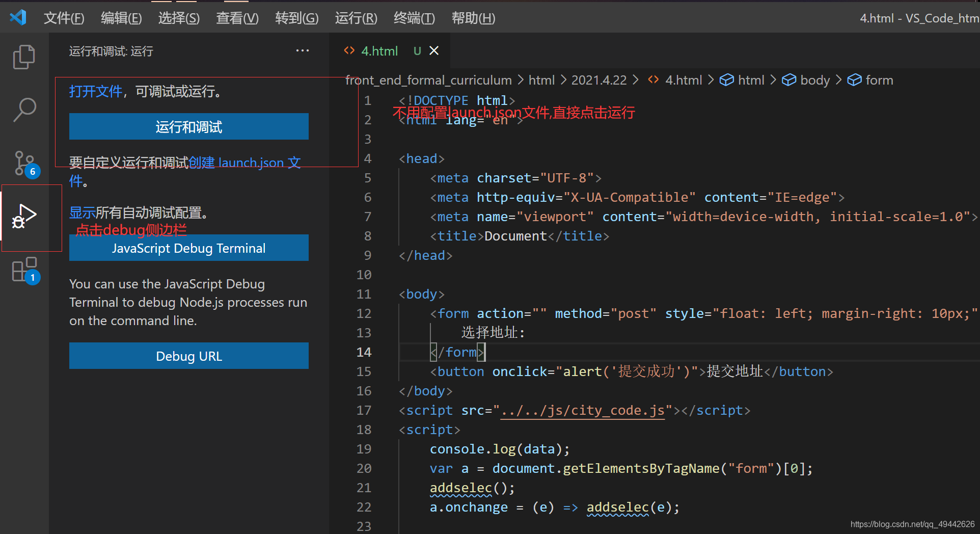Click line number 1 in the gutter
This screenshot has width=980, height=534.
pos(367,100)
